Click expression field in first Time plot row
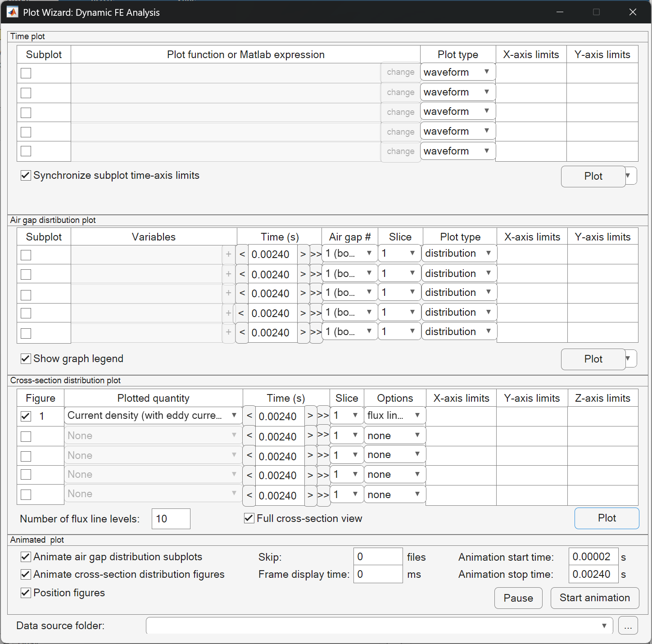This screenshot has width=652, height=644. (x=226, y=73)
